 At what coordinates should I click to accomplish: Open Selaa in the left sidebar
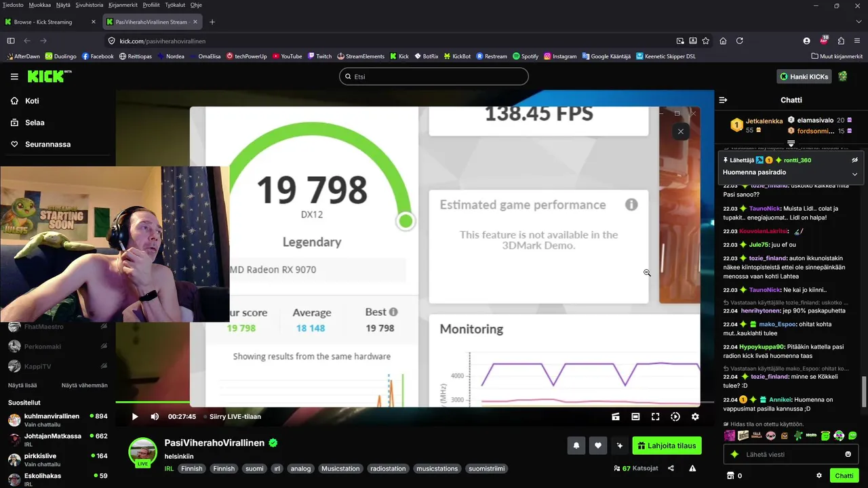[35, 123]
